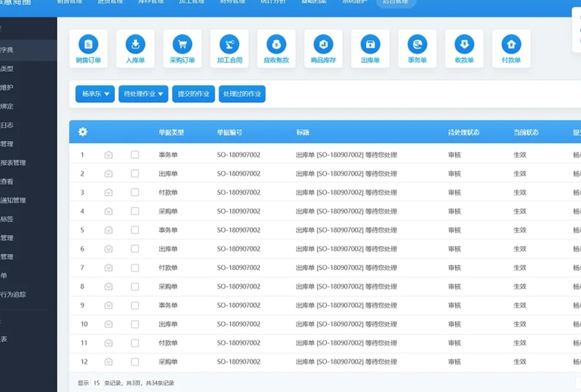Check the checkbox in row 1

point(135,155)
